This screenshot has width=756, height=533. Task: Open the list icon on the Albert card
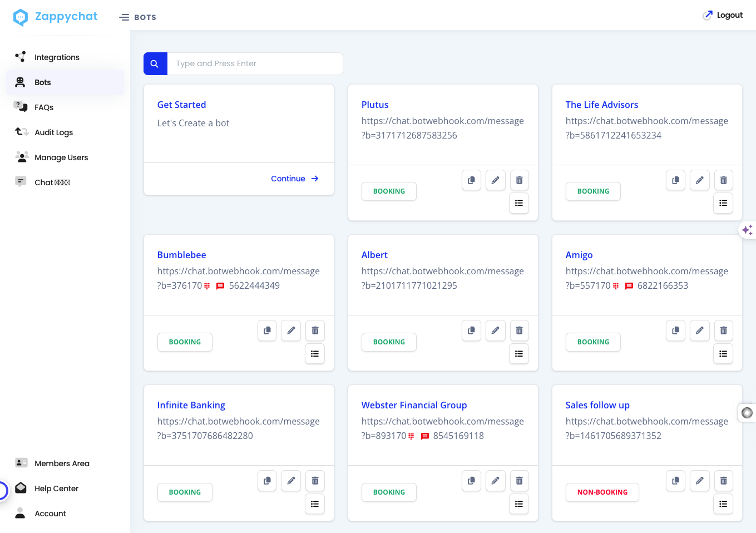point(519,354)
